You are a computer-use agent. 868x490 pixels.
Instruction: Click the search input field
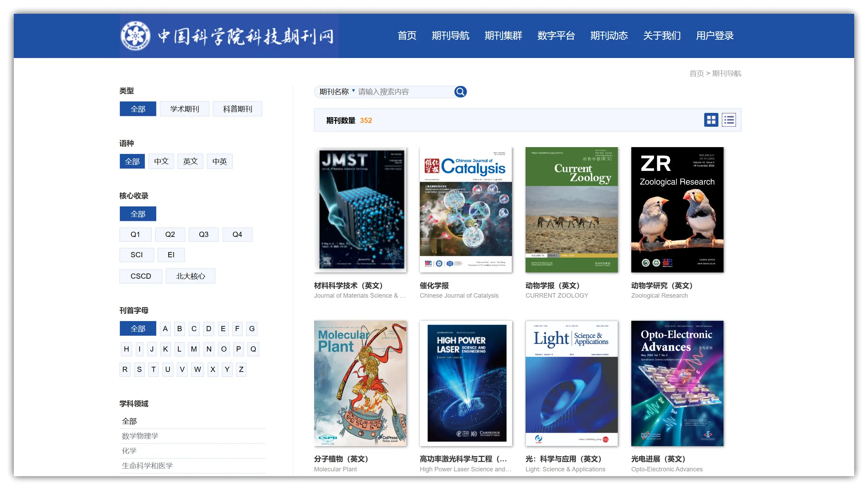[x=405, y=92]
